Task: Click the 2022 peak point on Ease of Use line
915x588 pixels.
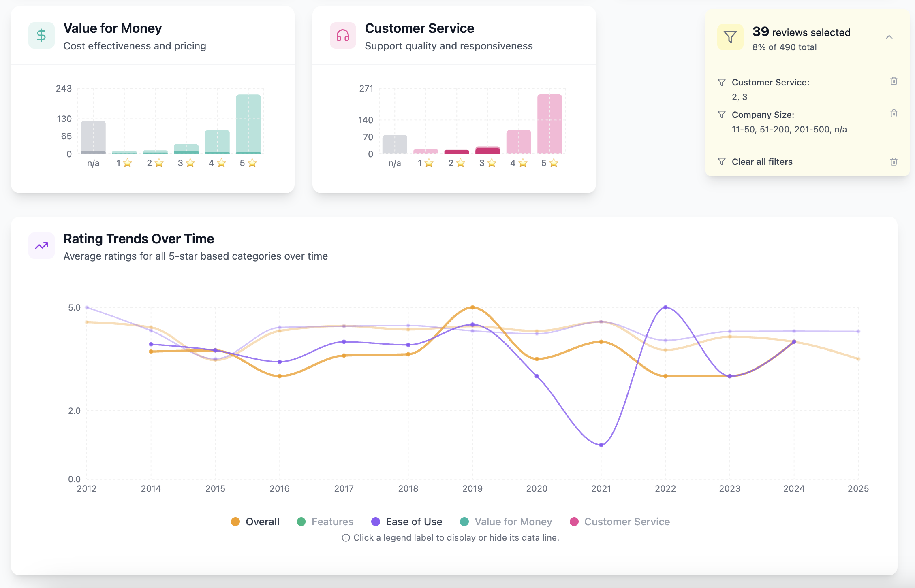Action: [665, 307]
